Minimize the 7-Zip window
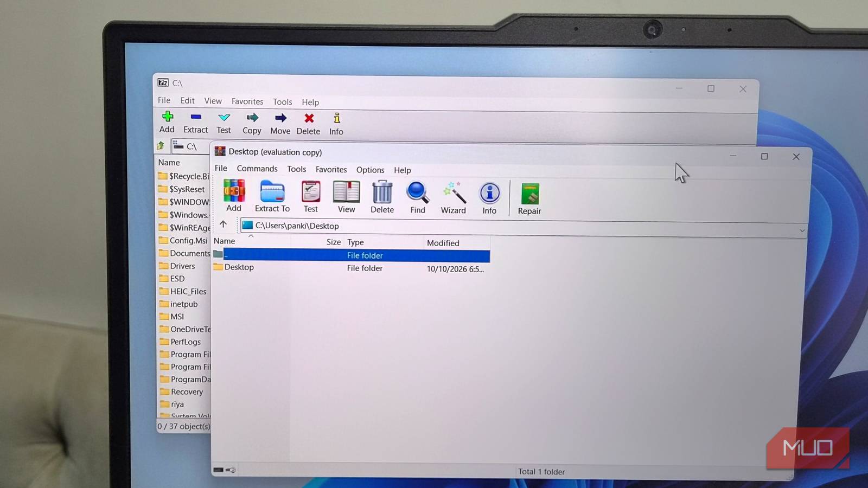 (679, 88)
